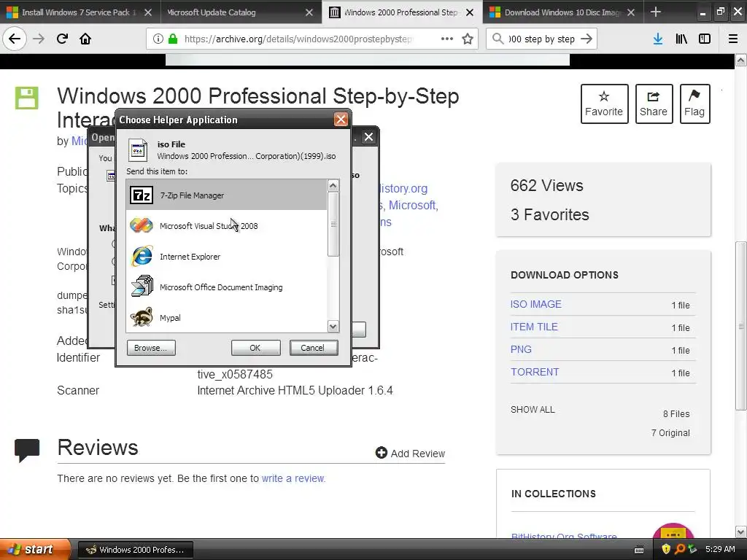Screen dimensions: 747x560
Task: Click the page vertical scrollbar thumb
Action: pyautogui.click(x=741, y=326)
